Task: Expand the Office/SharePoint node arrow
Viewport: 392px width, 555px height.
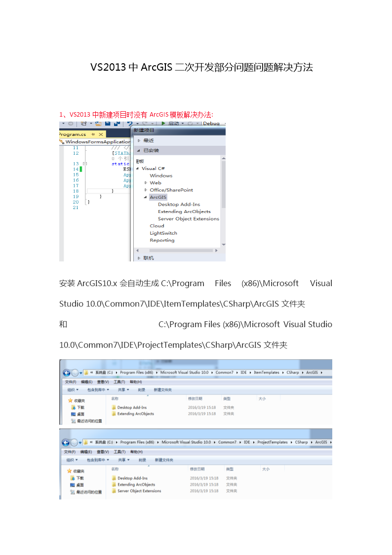Action: point(146,190)
